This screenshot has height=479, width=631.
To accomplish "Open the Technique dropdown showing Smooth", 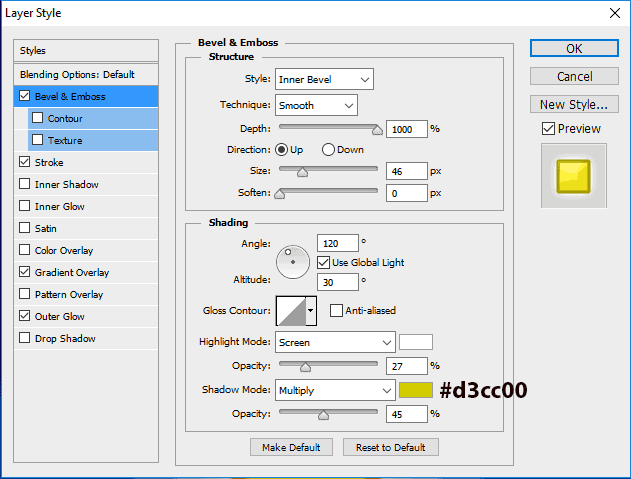I will pyautogui.click(x=317, y=105).
